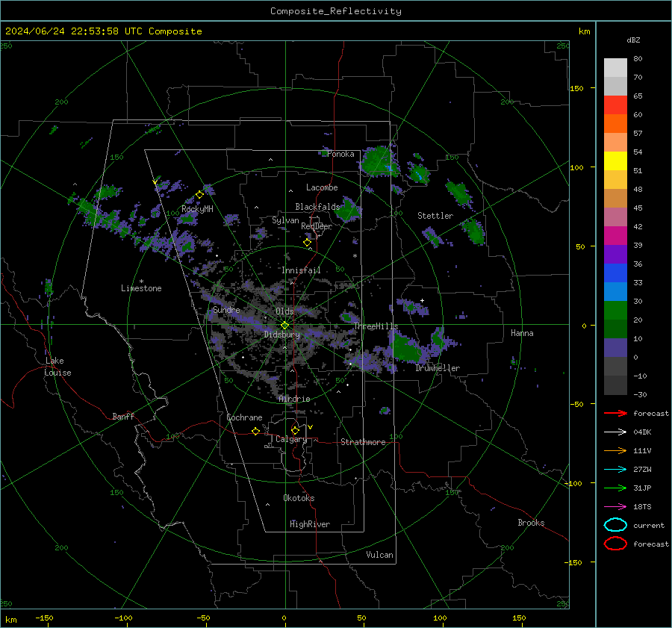Click the cyan 'current' ellipse legend icon
672x628 pixels.
click(x=615, y=525)
